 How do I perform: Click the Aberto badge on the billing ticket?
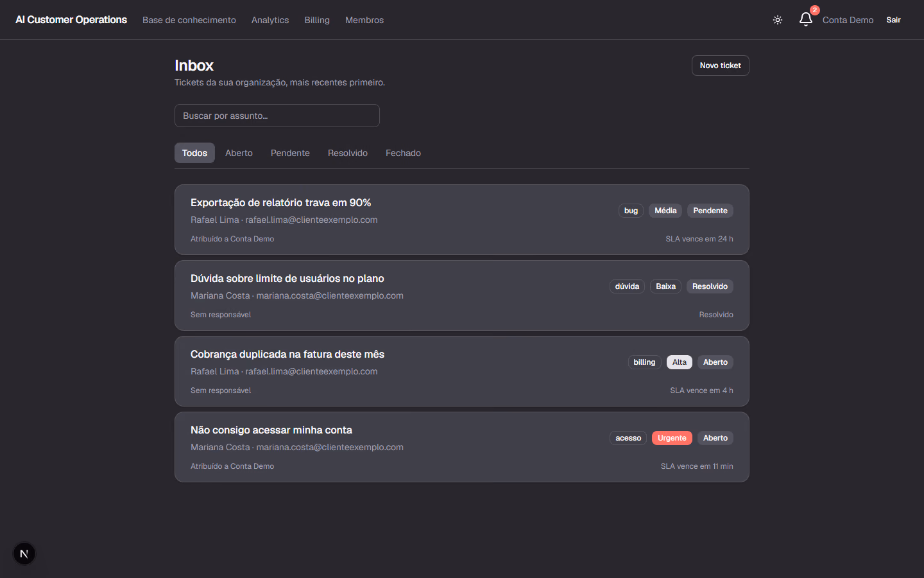[715, 362]
